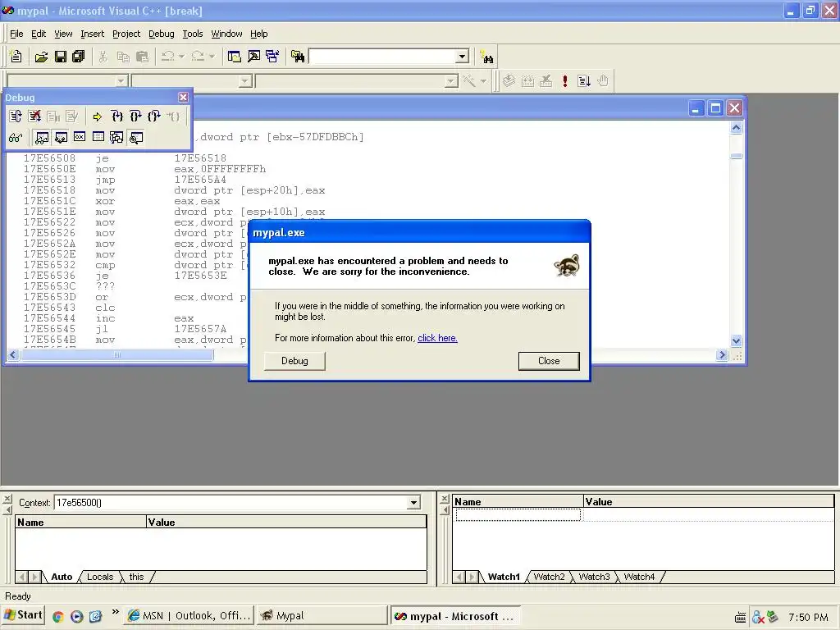Open the Tools menu
The width and height of the screenshot is (840, 630).
192,34
